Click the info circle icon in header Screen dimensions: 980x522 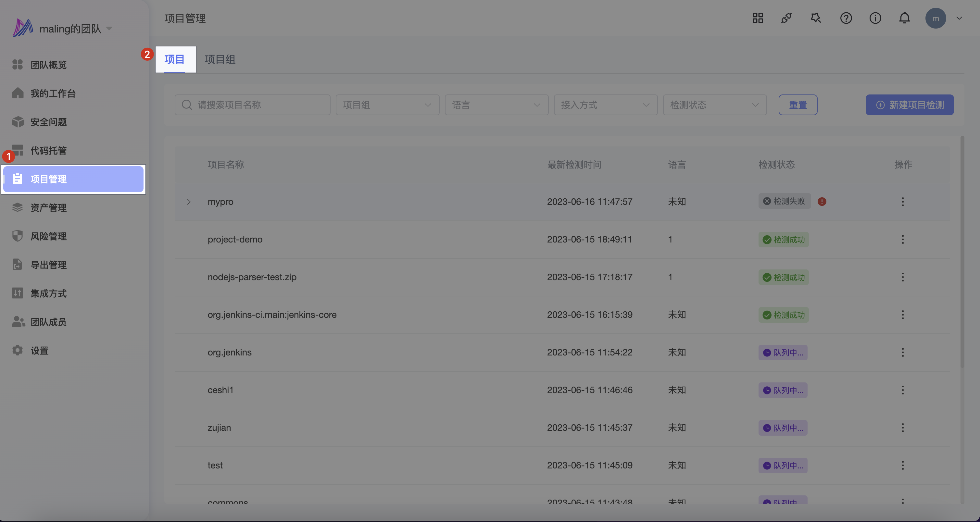[875, 18]
